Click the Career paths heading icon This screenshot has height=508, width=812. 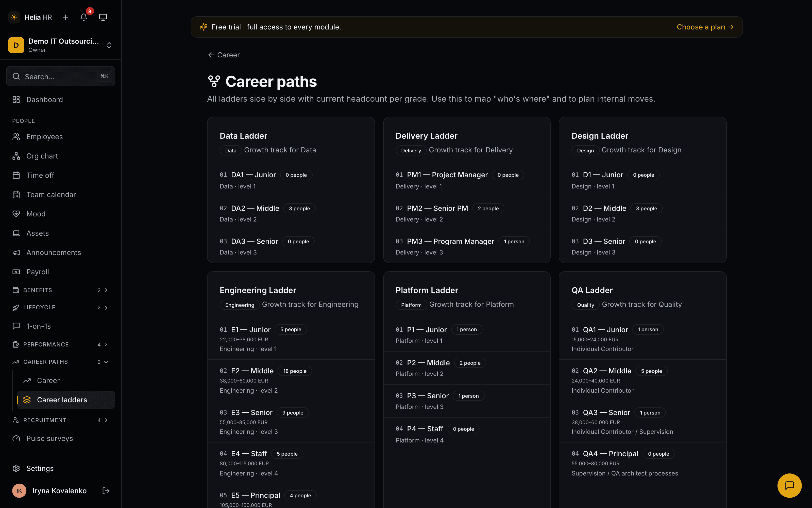coord(214,81)
